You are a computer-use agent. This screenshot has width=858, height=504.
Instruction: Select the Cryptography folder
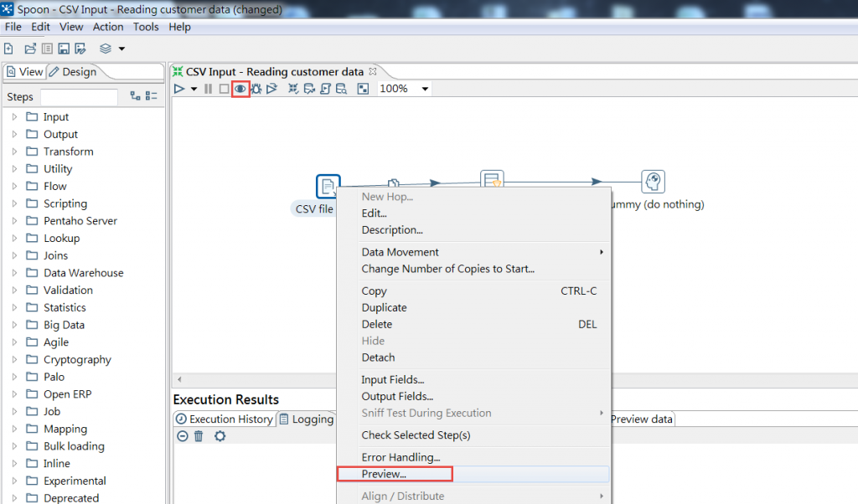77,360
